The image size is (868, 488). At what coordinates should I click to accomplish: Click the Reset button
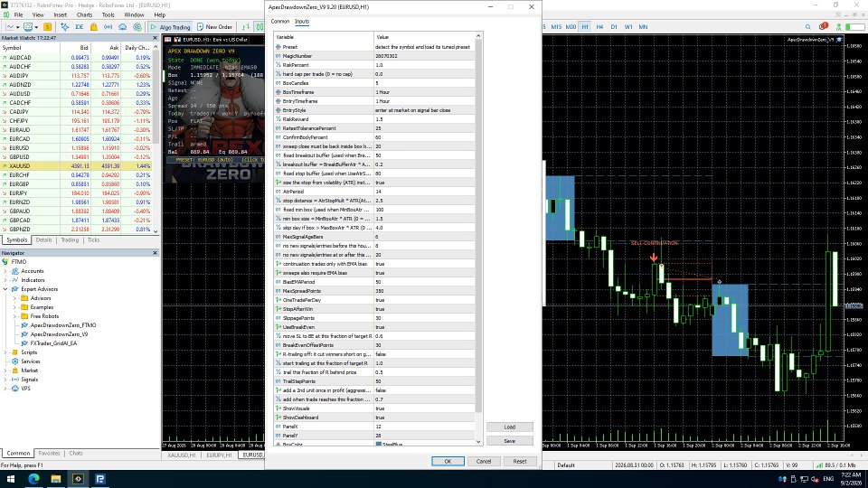click(520, 461)
